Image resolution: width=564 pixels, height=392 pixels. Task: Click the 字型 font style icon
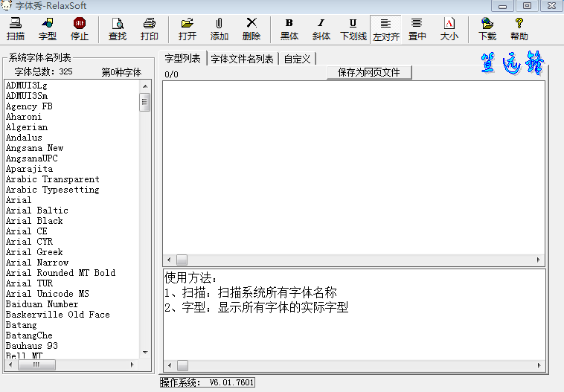[x=47, y=29]
